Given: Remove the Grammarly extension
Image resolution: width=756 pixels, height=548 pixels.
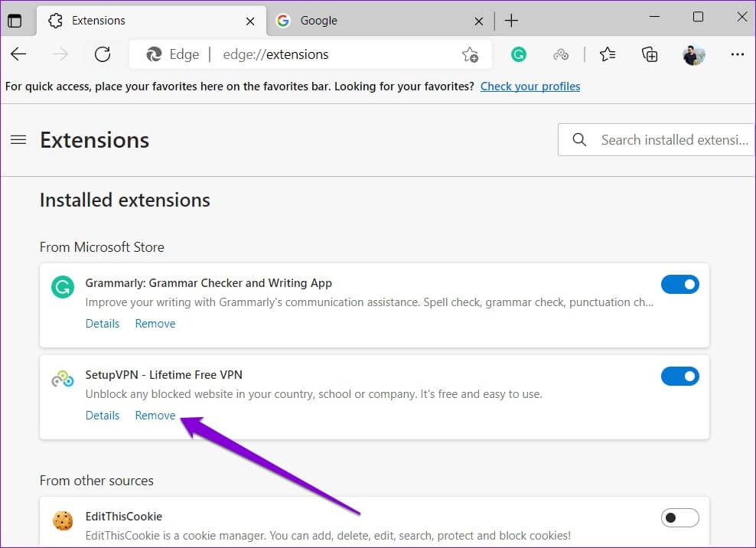Looking at the screenshot, I should pyautogui.click(x=155, y=324).
